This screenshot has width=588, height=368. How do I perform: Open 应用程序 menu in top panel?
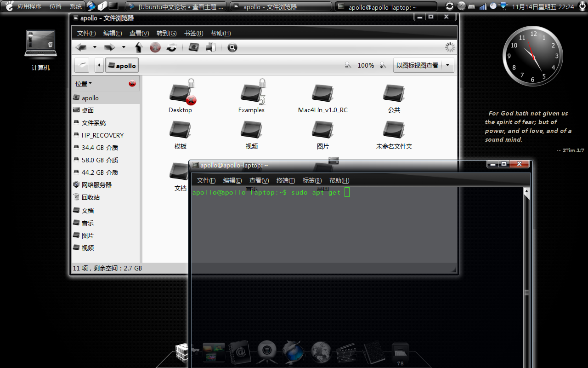[x=29, y=6]
